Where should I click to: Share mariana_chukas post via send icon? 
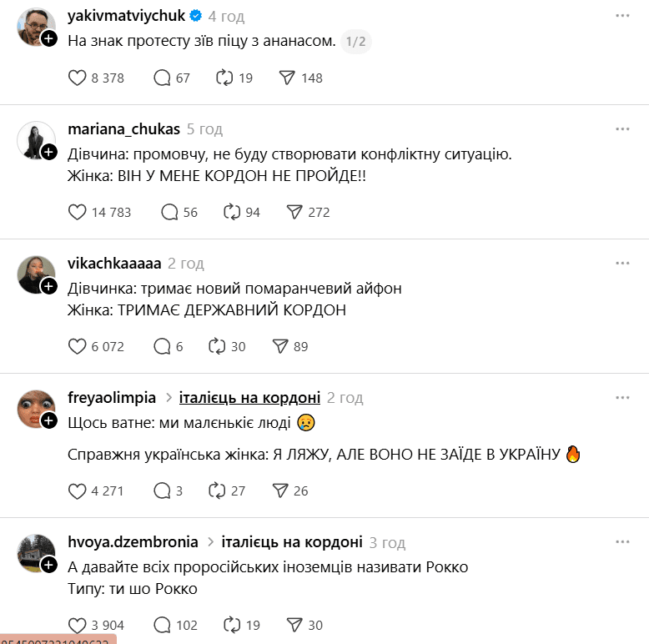click(x=294, y=212)
